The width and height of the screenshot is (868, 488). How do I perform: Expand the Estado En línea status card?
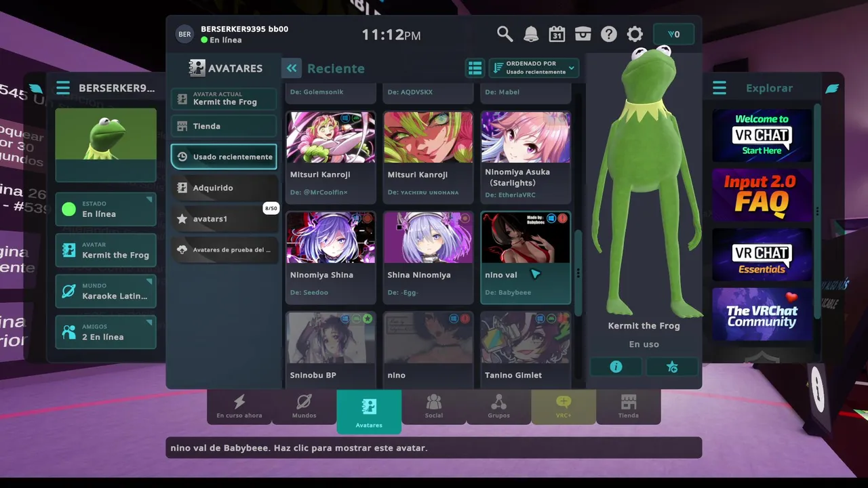tap(106, 209)
